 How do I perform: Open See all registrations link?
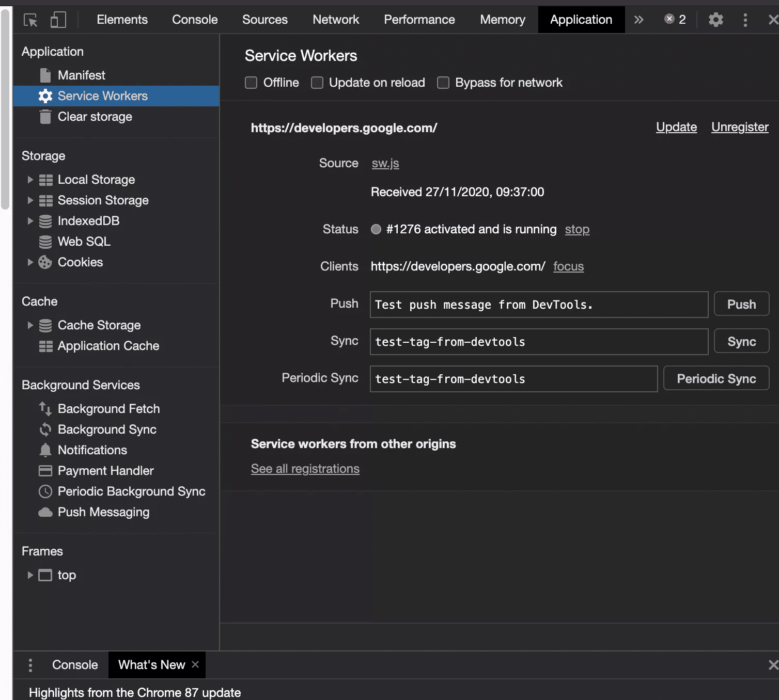click(x=305, y=469)
